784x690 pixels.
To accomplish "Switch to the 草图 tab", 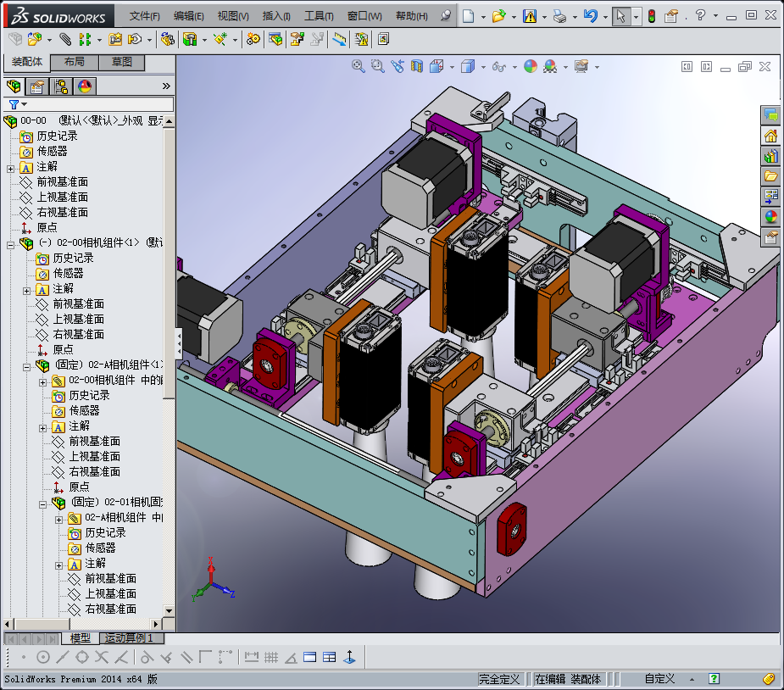I will pyautogui.click(x=121, y=62).
